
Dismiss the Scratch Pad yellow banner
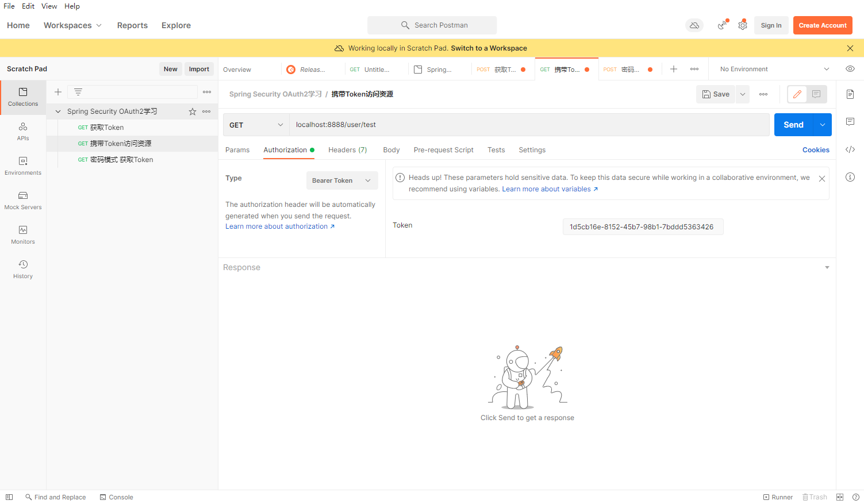[850, 48]
